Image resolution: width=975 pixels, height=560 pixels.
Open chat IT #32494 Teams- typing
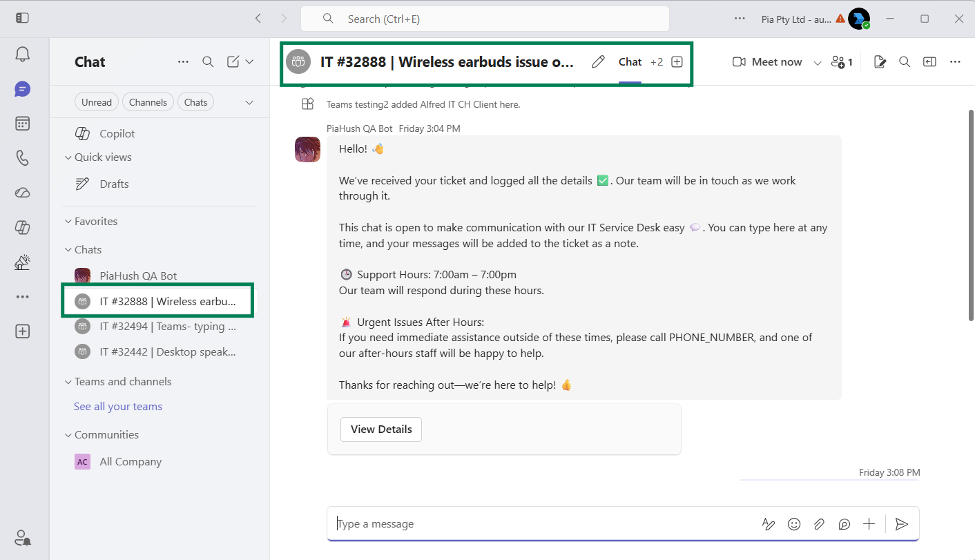pyautogui.click(x=160, y=326)
